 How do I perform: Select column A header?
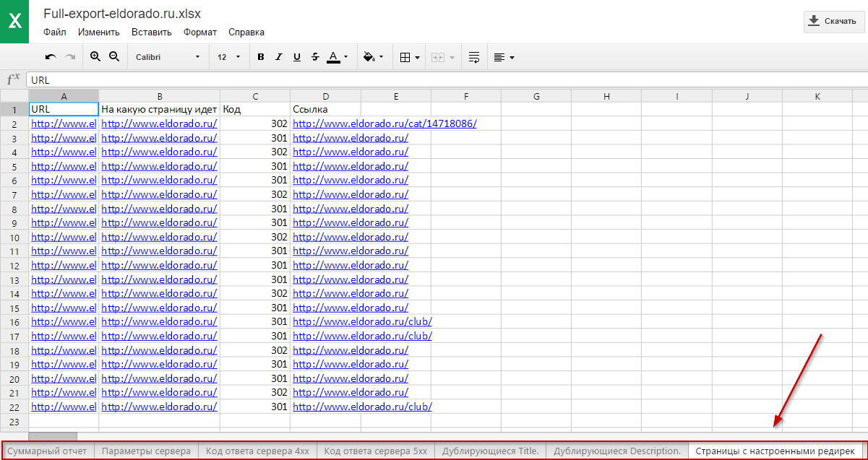tap(64, 96)
